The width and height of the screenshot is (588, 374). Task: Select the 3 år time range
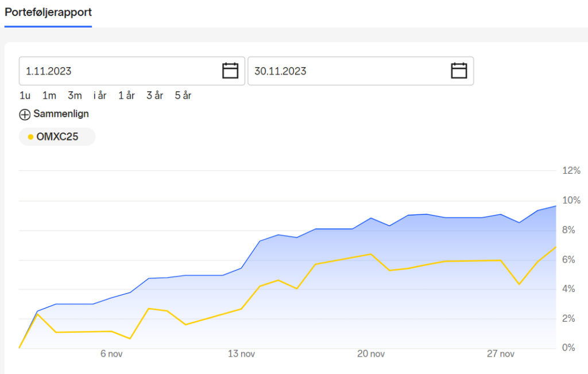[154, 96]
